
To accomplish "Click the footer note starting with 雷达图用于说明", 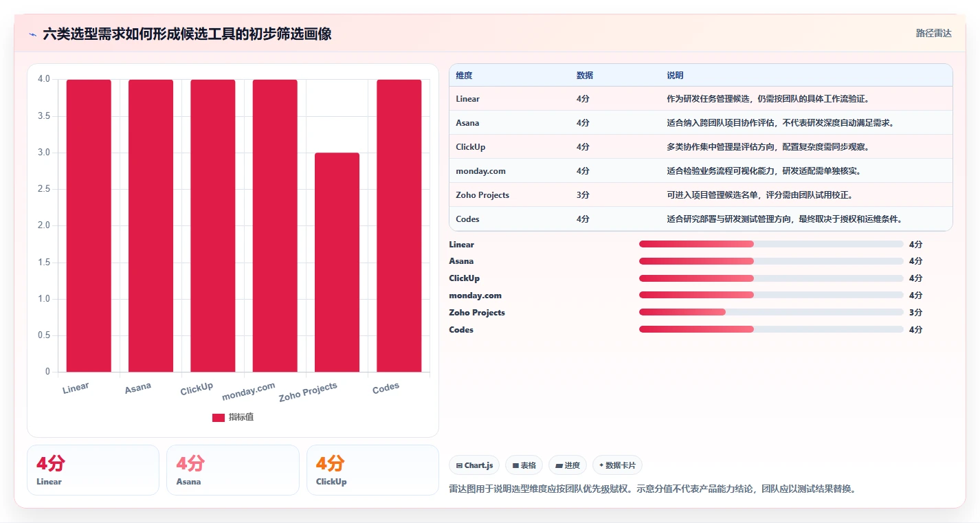I will coord(652,489).
